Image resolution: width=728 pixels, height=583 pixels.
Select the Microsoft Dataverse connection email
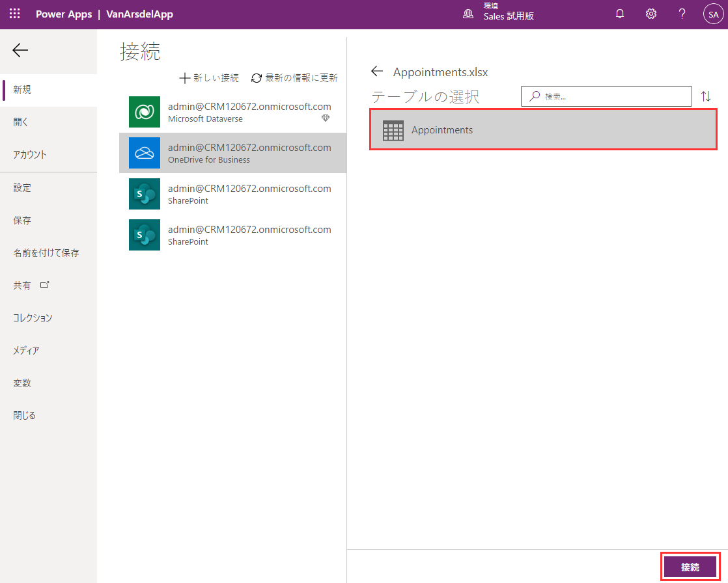pos(249,107)
